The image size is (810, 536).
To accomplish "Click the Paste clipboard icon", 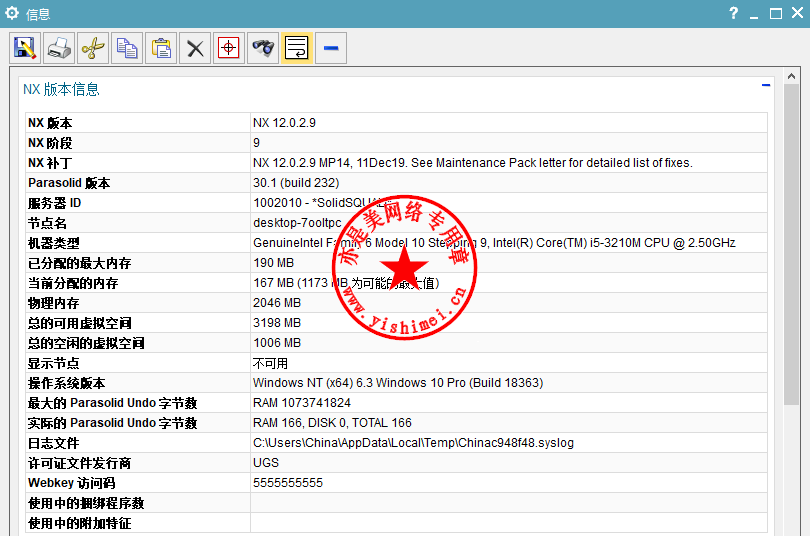I will point(161,49).
